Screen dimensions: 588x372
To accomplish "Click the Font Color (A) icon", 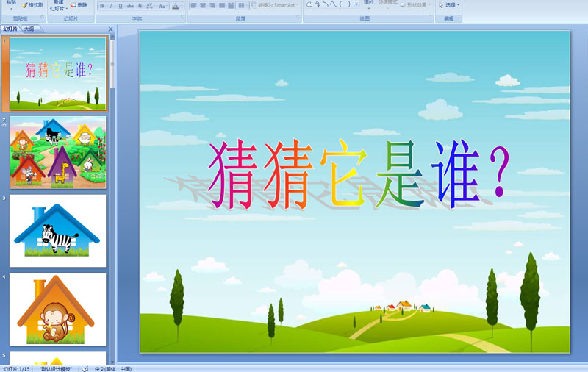I will (x=175, y=6).
